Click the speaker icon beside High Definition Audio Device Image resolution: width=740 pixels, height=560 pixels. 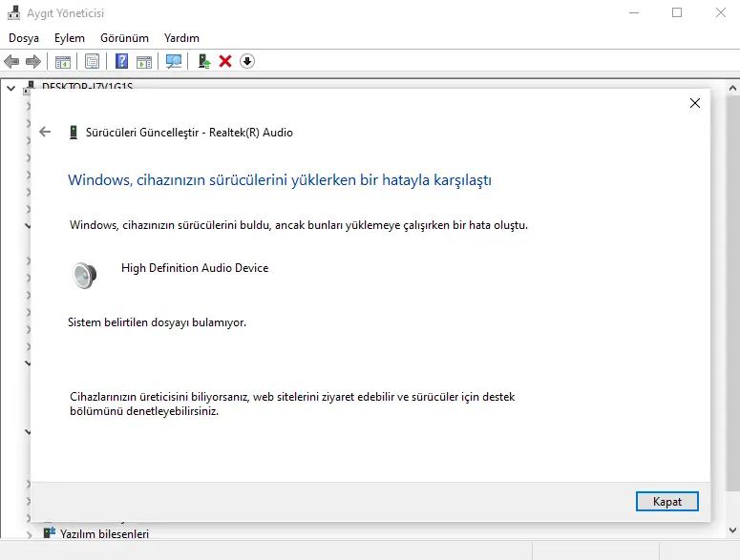[x=85, y=275]
